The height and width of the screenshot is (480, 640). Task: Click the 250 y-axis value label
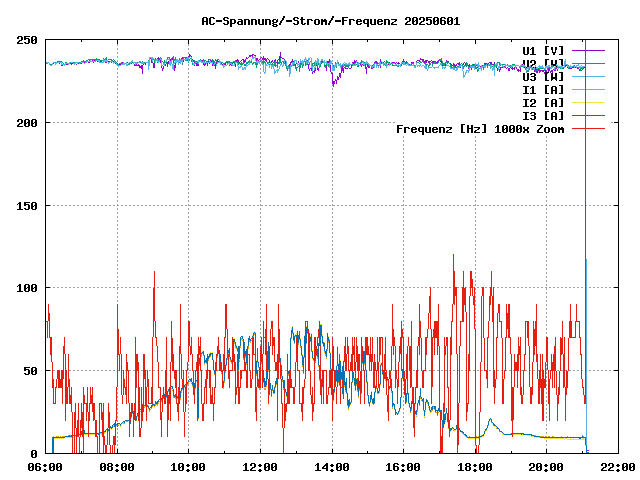pos(28,40)
